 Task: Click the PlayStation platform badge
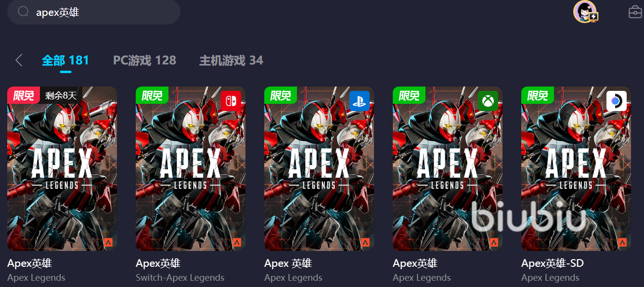click(360, 101)
